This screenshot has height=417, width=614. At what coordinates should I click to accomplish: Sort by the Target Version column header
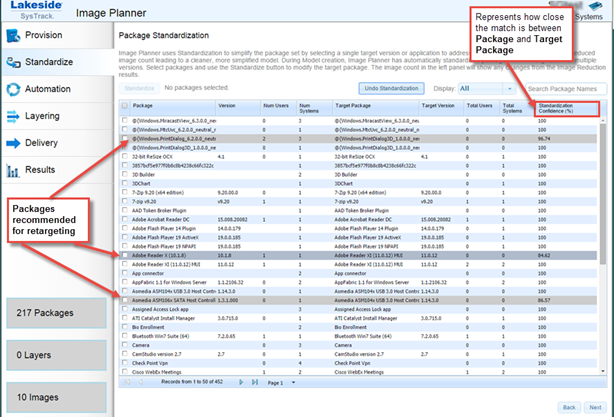click(x=441, y=108)
